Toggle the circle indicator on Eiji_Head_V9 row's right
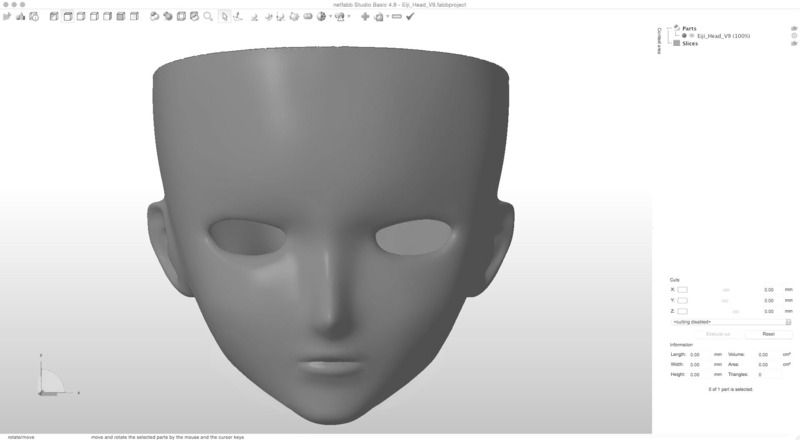This screenshot has width=800, height=440. [794, 36]
